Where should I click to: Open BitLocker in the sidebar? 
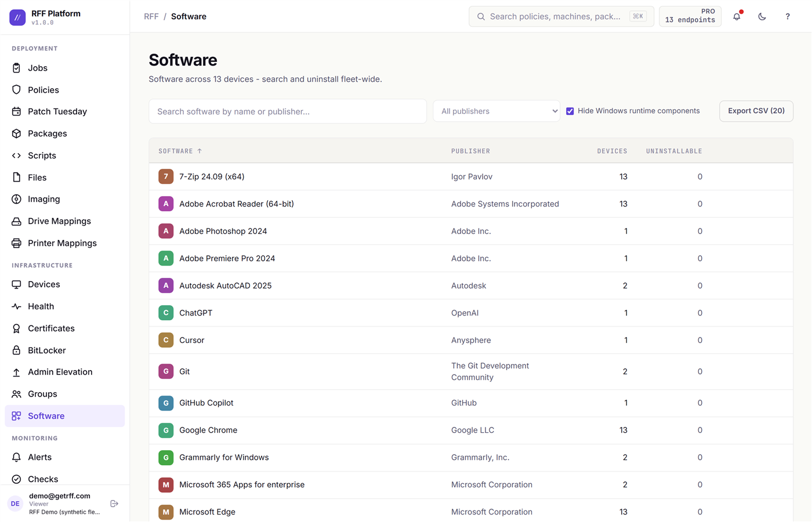(x=64, y=350)
